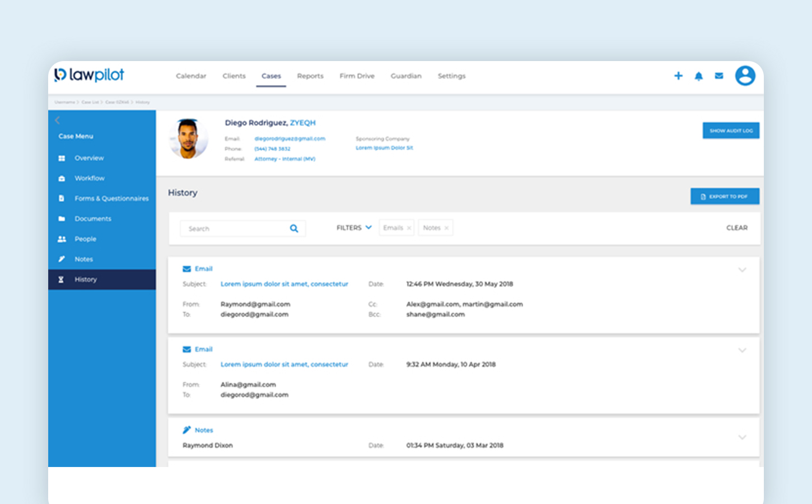This screenshot has height=504, width=812.
Task: Go to the Calendar tab
Action: (x=191, y=76)
